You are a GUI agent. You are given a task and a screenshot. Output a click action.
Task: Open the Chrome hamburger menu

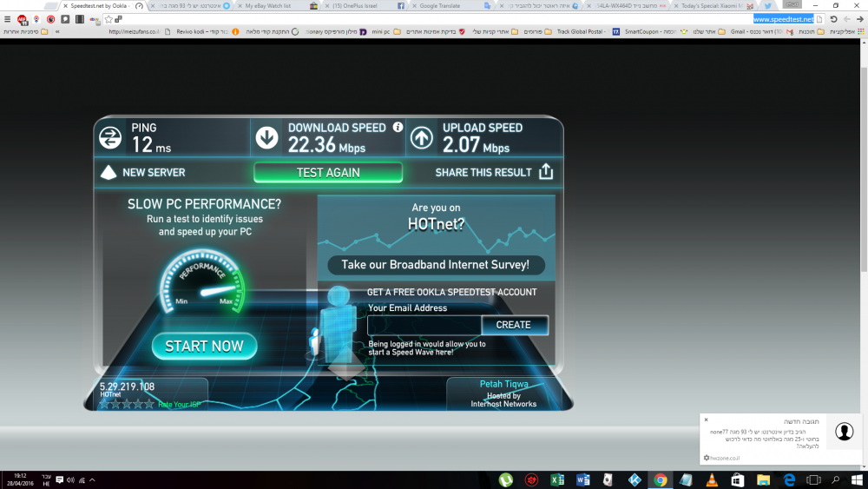click(x=7, y=19)
